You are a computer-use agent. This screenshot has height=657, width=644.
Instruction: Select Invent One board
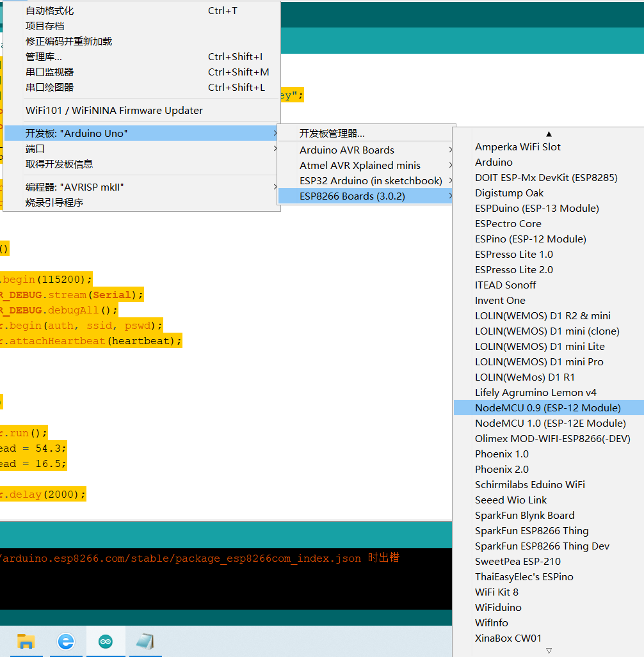[549, 301]
